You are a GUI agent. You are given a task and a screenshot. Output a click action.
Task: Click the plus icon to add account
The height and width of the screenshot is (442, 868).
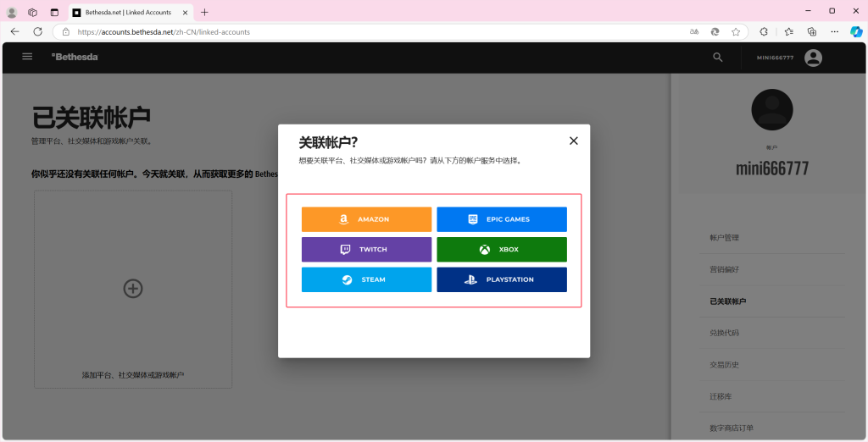point(133,288)
